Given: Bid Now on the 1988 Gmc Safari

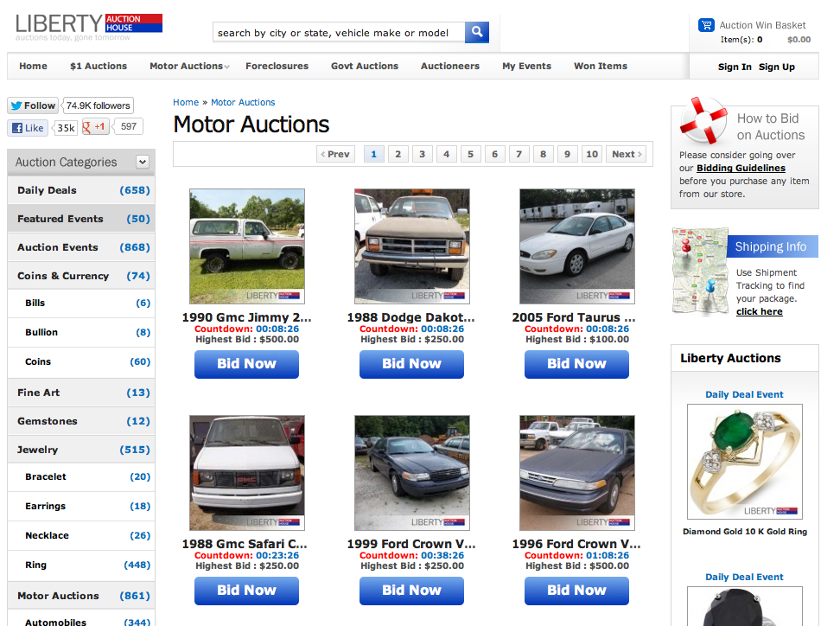Looking at the screenshot, I should [246, 591].
